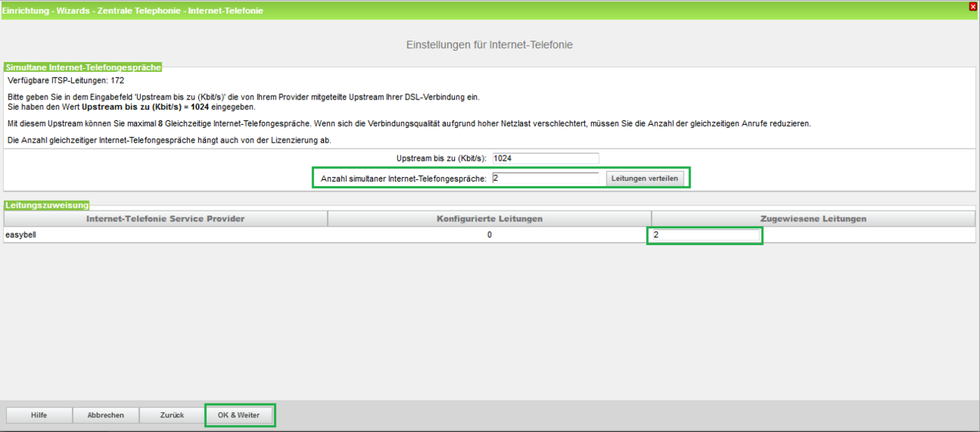Select the Zugewiesene Leitungen field for easybell
Viewport: 980px width, 432px height.
(x=705, y=235)
